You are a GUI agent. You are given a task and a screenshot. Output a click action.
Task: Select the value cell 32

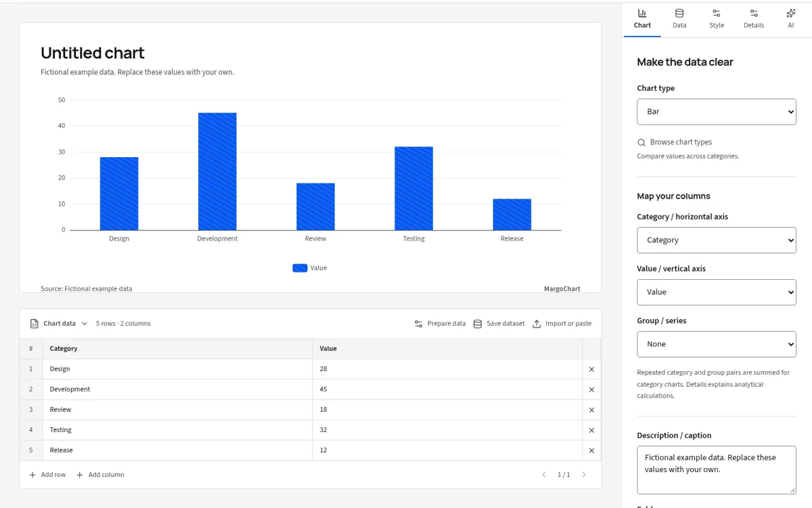pyautogui.click(x=447, y=430)
